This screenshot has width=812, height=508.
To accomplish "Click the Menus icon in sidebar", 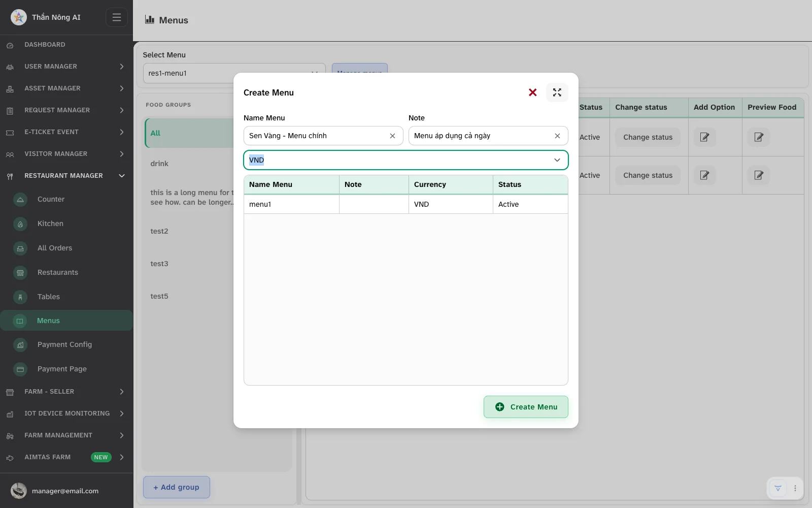I will [20, 321].
